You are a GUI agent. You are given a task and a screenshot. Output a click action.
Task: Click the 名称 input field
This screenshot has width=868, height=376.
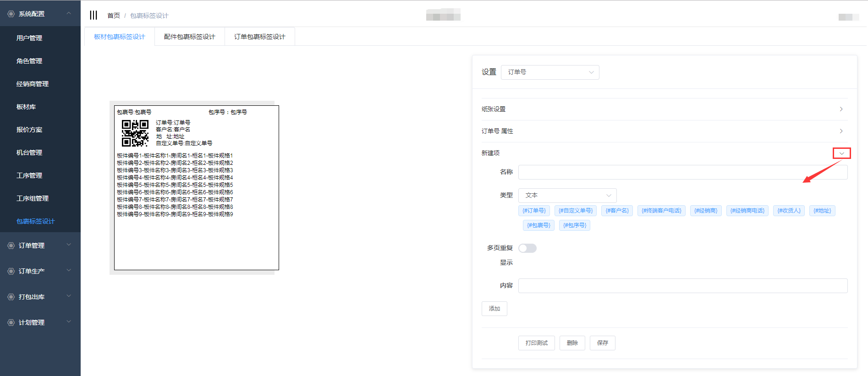pyautogui.click(x=682, y=172)
